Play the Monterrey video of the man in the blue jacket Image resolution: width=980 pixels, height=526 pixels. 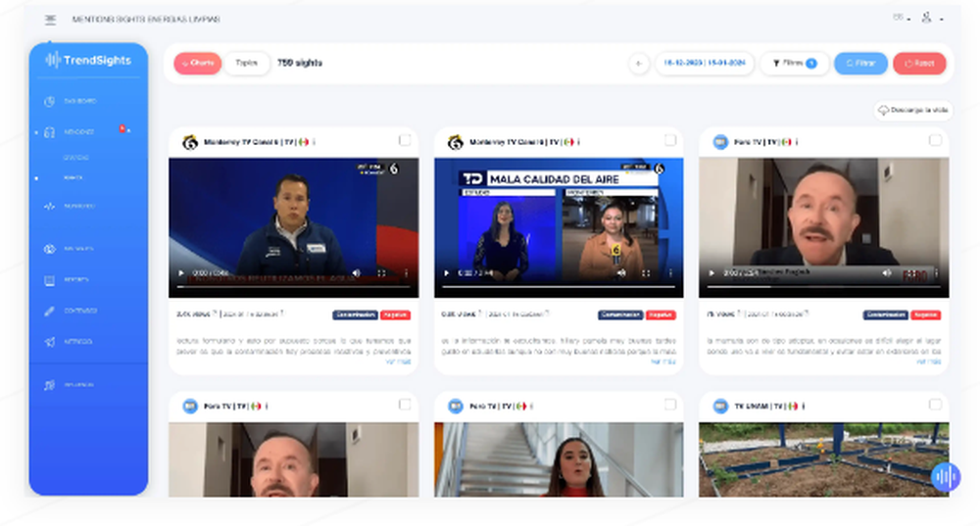[181, 273]
